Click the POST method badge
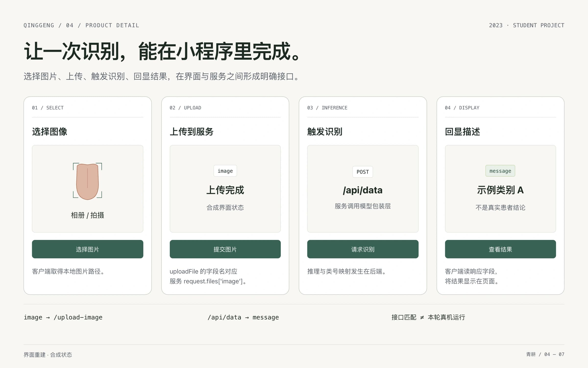 pos(363,172)
